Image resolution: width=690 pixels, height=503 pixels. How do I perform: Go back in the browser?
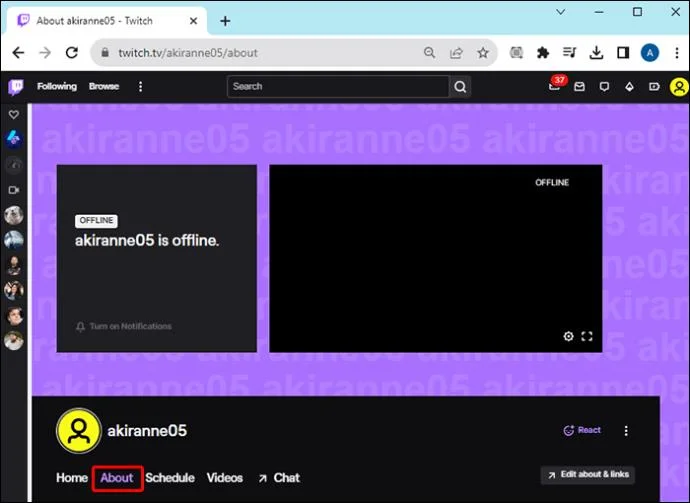pyautogui.click(x=18, y=53)
